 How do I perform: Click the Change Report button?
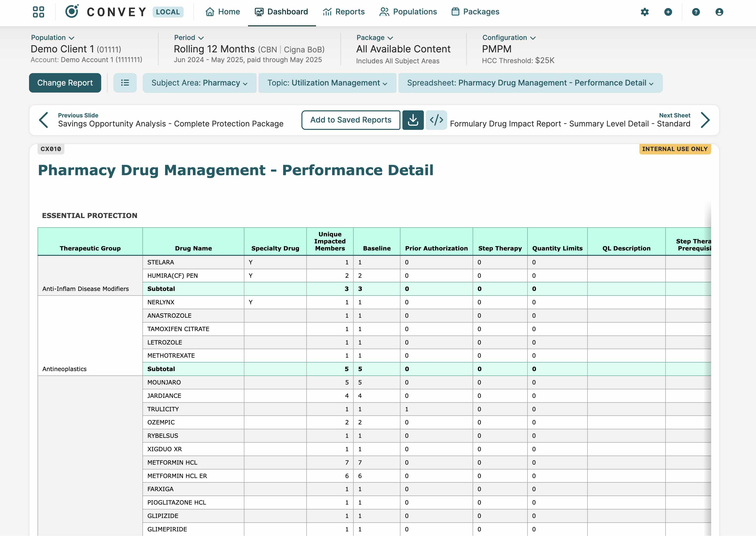[x=65, y=83]
